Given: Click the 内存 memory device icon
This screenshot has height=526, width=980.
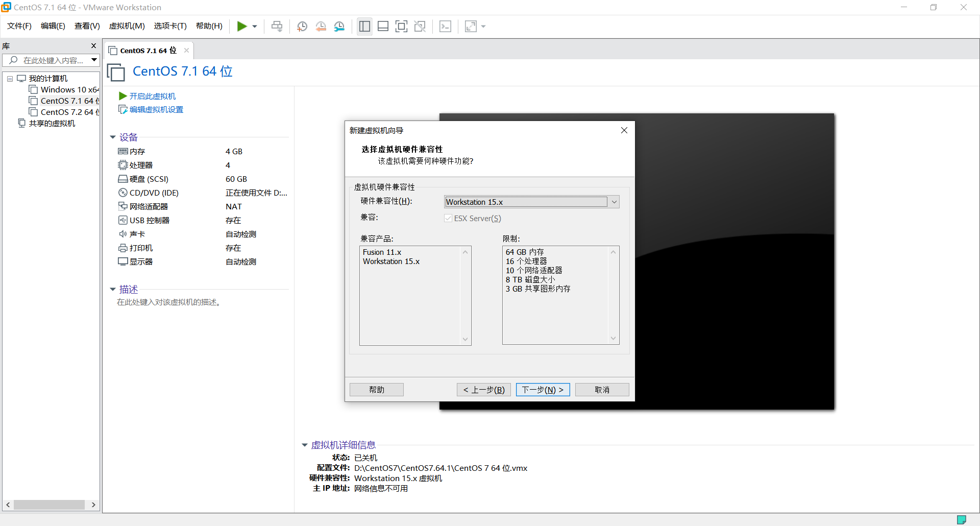Looking at the screenshot, I should [123, 151].
